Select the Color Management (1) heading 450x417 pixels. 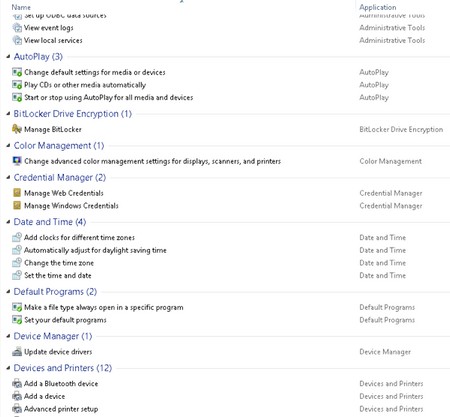[59, 146]
